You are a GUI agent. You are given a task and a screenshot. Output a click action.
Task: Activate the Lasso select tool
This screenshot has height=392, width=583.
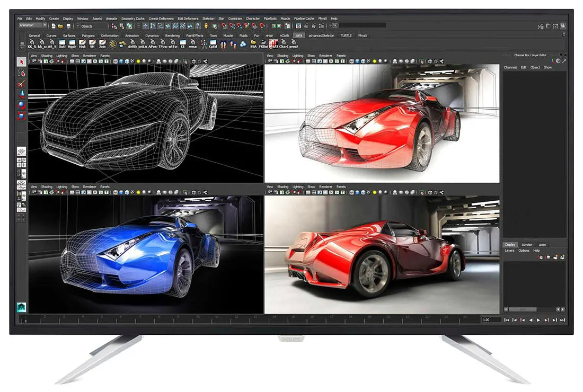tap(22, 73)
